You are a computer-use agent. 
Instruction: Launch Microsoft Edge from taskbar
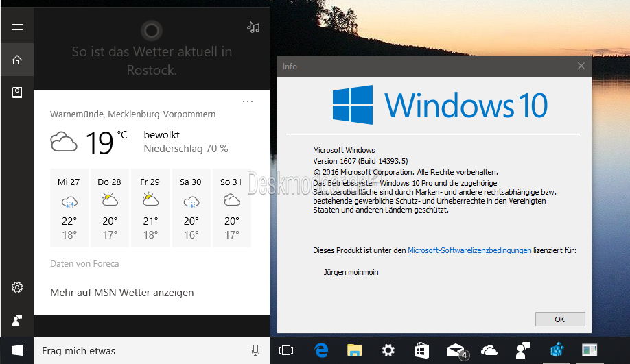[x=321, y=350]
